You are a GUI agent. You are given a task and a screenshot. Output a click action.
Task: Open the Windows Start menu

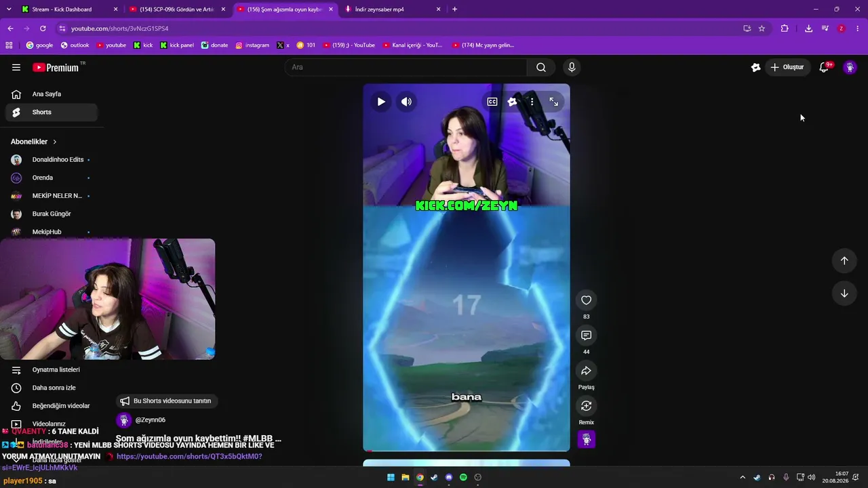(391, 477)
